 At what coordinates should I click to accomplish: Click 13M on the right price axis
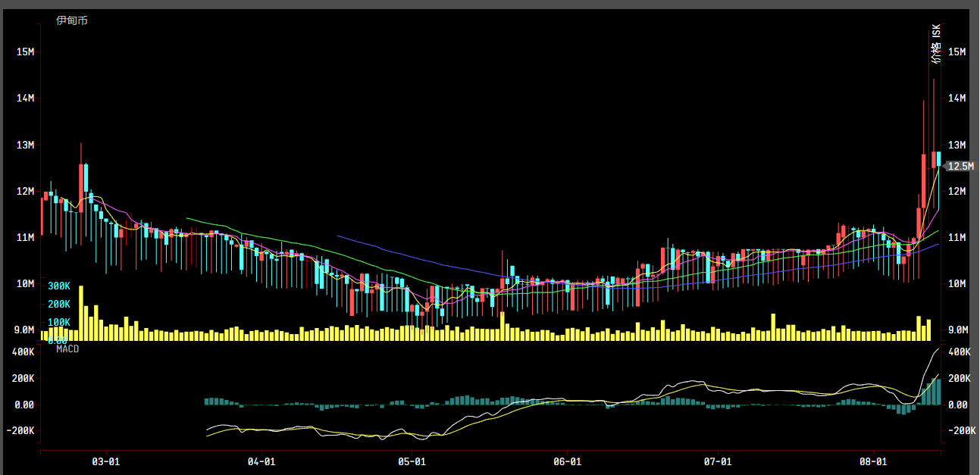957,145
